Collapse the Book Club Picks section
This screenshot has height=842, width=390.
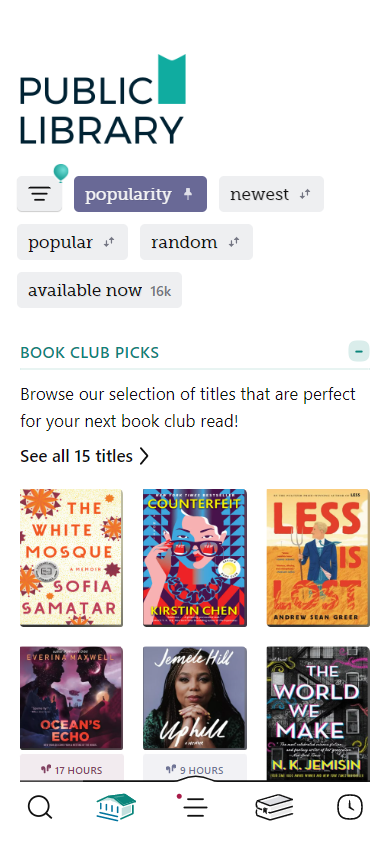[x=359, y=351]
